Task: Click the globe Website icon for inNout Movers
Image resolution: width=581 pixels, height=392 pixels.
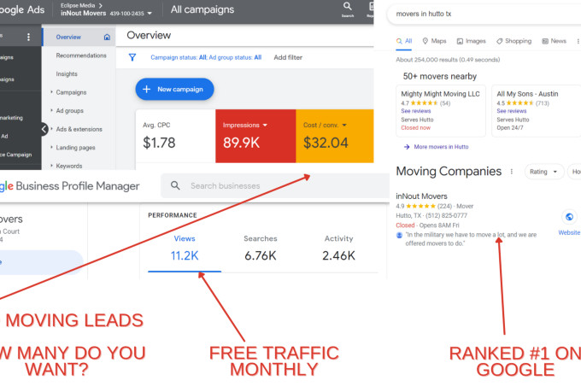Action: coord(569,217)
